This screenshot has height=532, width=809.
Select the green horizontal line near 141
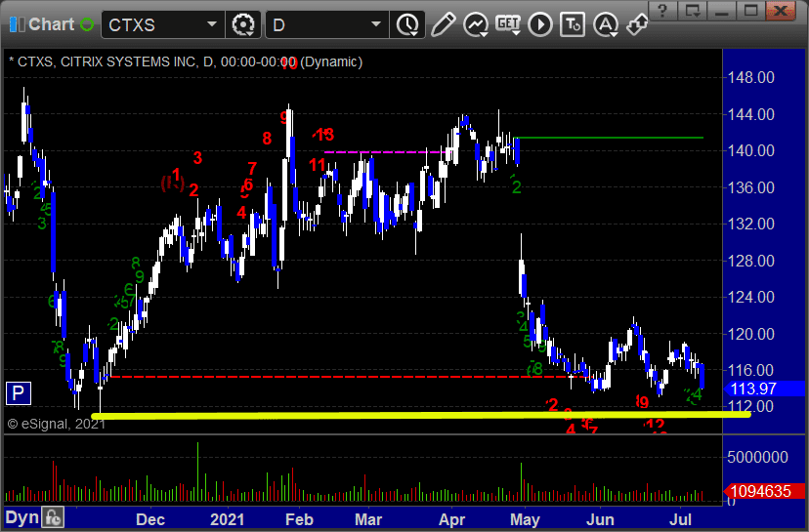pos(609,138)
